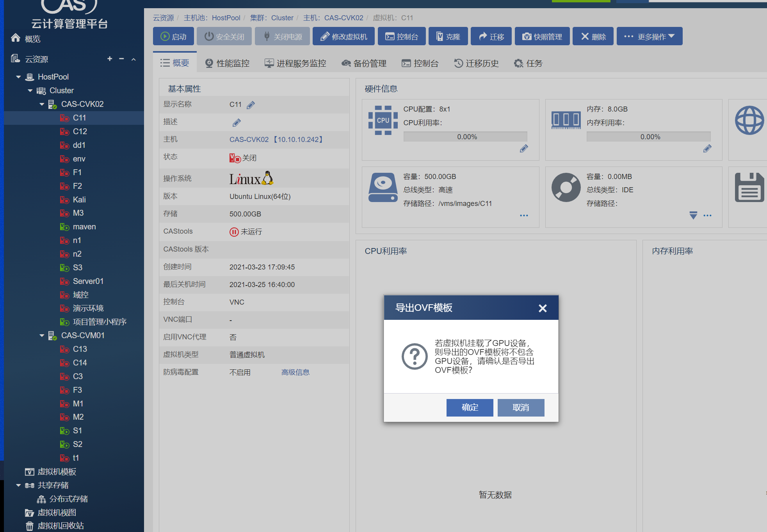Edit memory configuration via pencil icon
Image resolution: width=767 pixels, height=532 pixels.
pos(707,149)
